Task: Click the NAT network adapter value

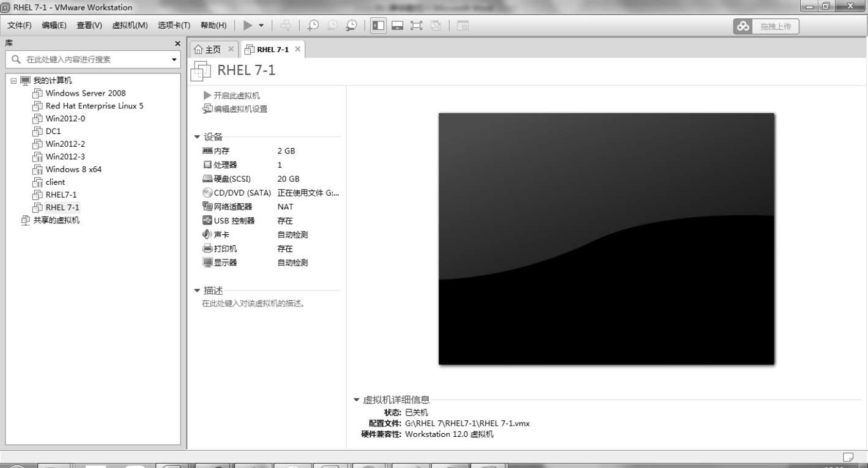Action: point(285,207)
